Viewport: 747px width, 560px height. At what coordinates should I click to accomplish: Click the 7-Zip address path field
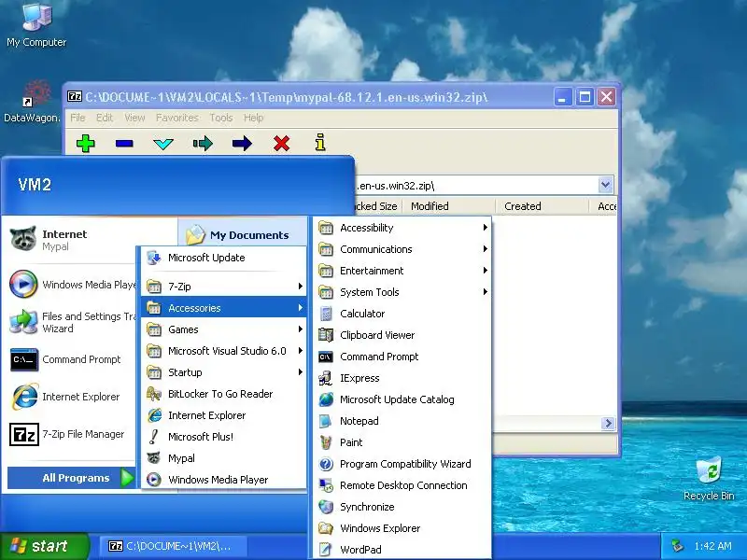476,185
